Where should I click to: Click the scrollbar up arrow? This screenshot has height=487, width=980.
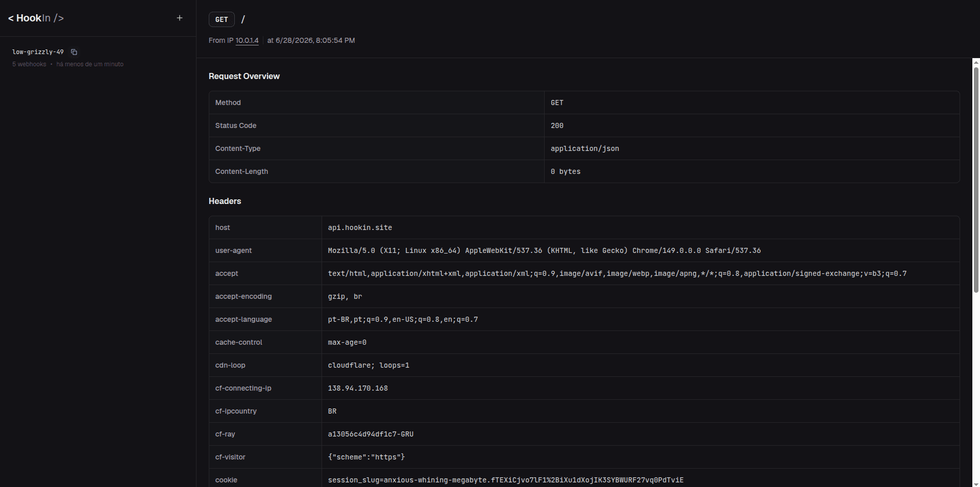click(x=976, y=63)
